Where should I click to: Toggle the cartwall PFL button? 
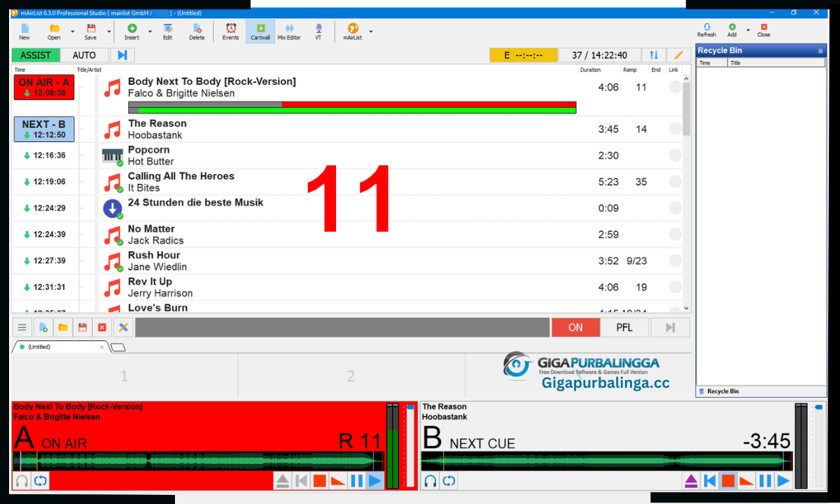[x=624, y=327]
